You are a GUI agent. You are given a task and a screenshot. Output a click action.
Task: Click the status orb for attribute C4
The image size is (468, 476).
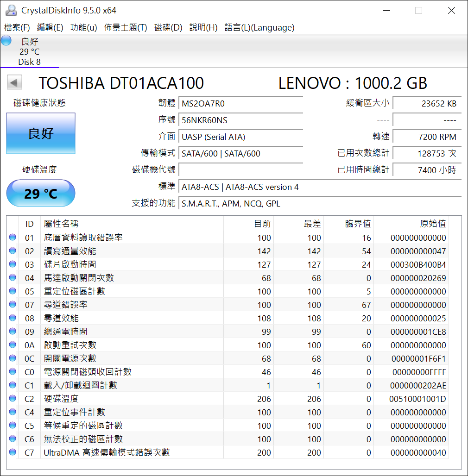tap(13, 412)
